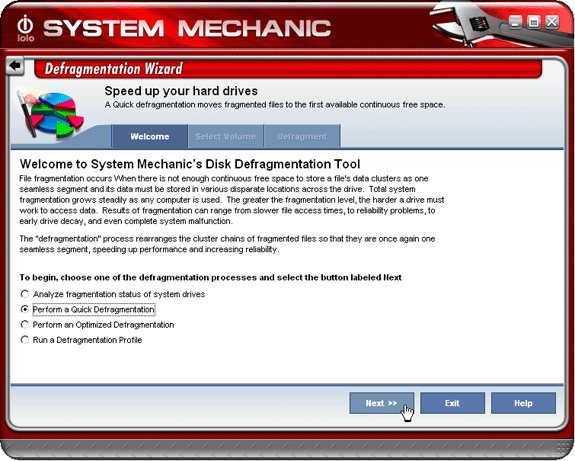Screen dimensions: 575x461
Task: Minimize the System Mechanic window
Action: (x=515, y=22)
